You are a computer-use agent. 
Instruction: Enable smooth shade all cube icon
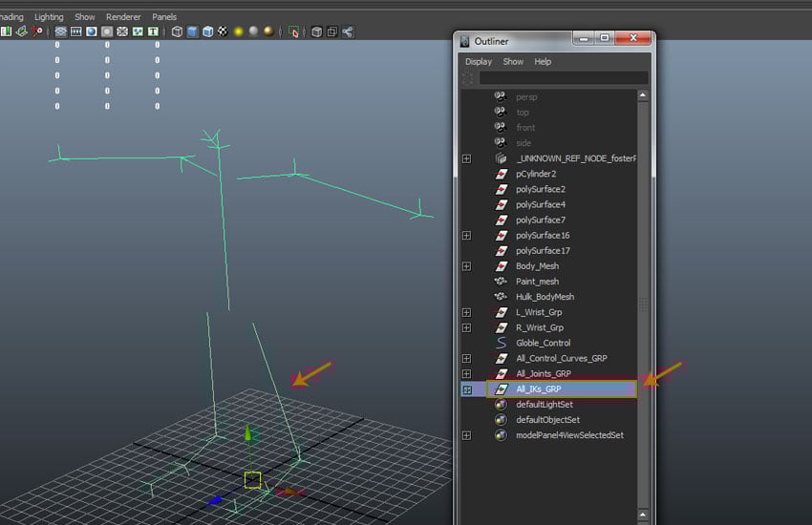pyautogui.click(x=192, y=31)
